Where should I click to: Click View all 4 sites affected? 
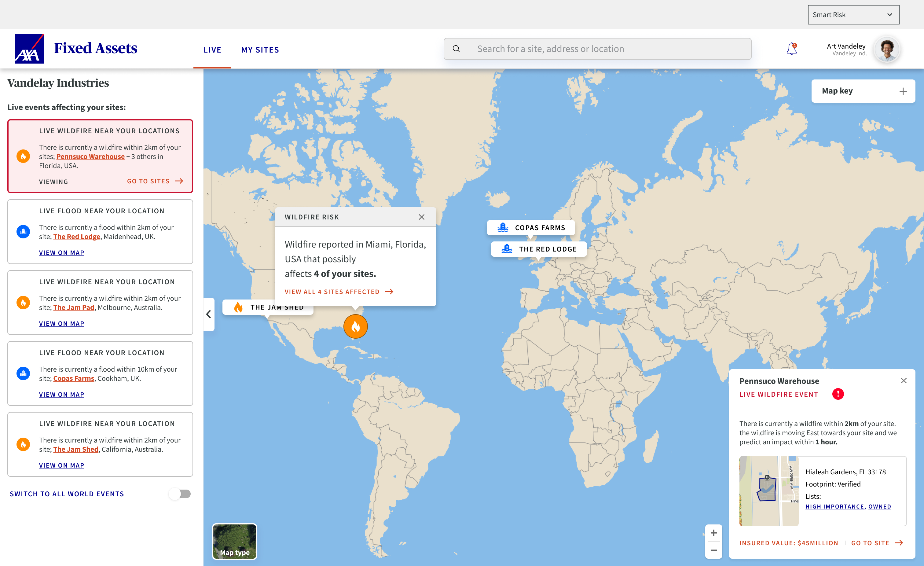tap(339, 292)
